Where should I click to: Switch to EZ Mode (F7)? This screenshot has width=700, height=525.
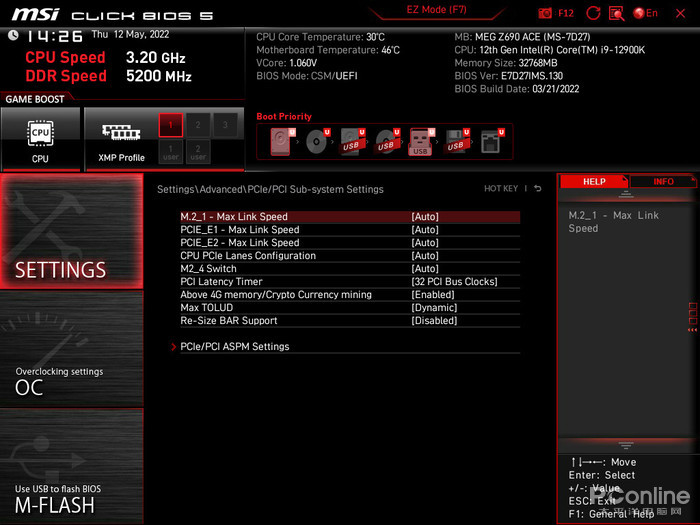tap(436, 10)
